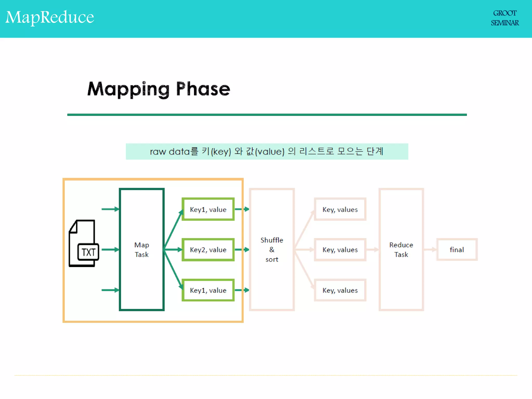The image size is (532, 399).
Task: Click the Korean raw data description banner
Action: point(267,151)
